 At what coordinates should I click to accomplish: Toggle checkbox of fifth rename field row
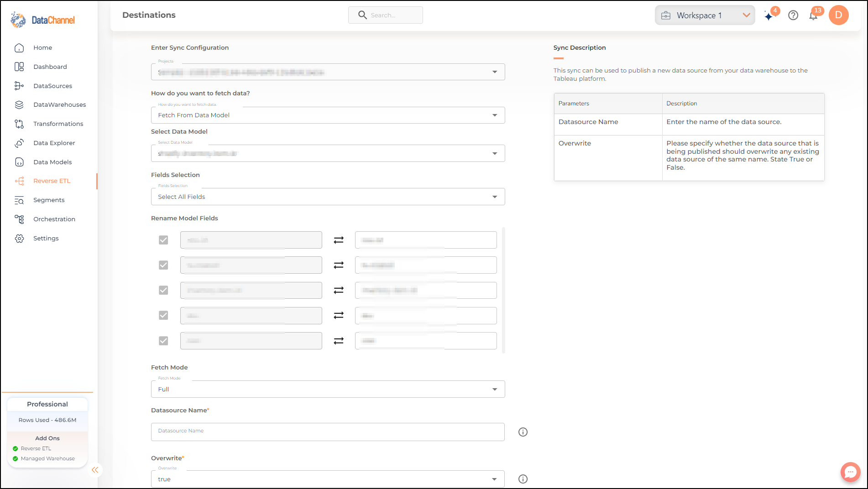click(x=163, y=341)
